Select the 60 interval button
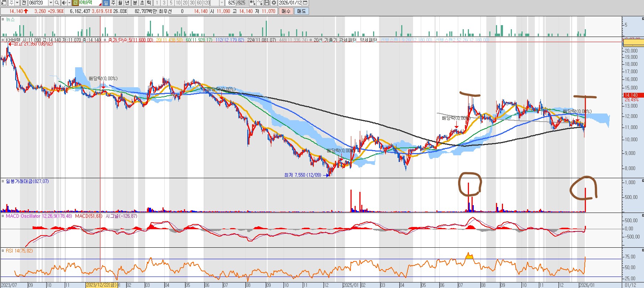This screenshot has width=644, height=288. click(x=199, y=3)
